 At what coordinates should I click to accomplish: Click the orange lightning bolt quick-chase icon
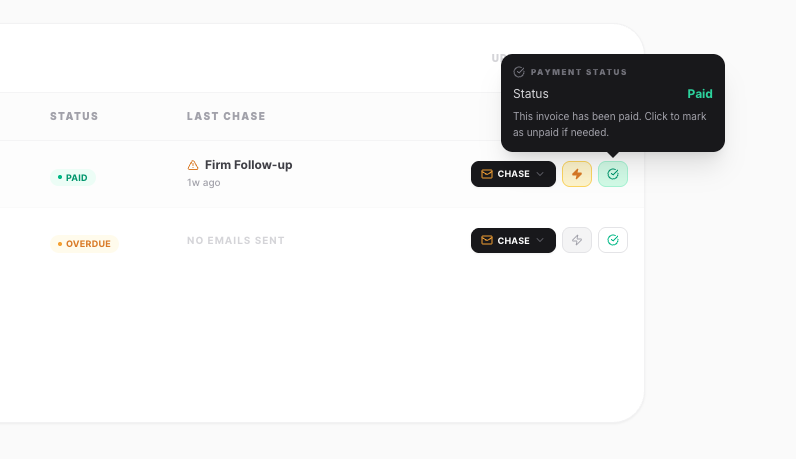click(577, 174)
